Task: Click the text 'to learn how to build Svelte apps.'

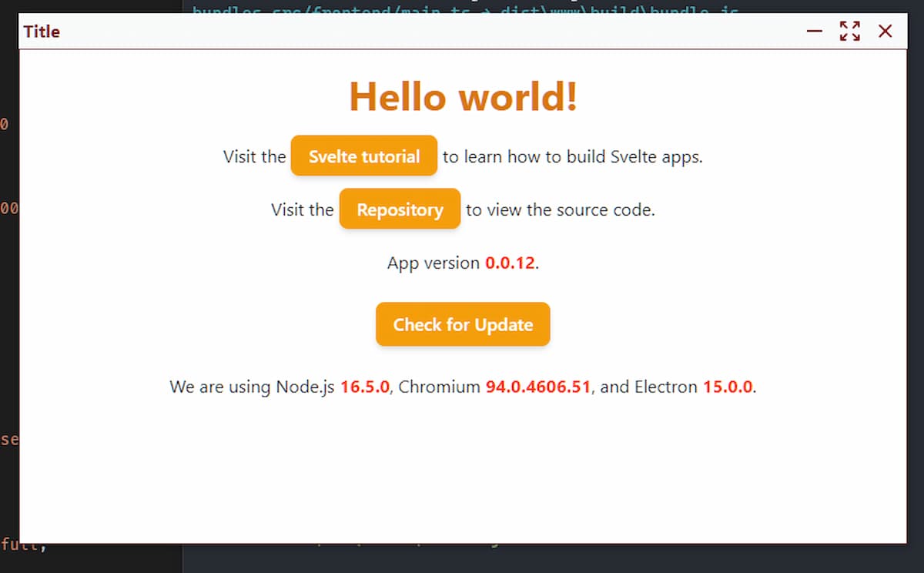Action: [x=573, y=156]
